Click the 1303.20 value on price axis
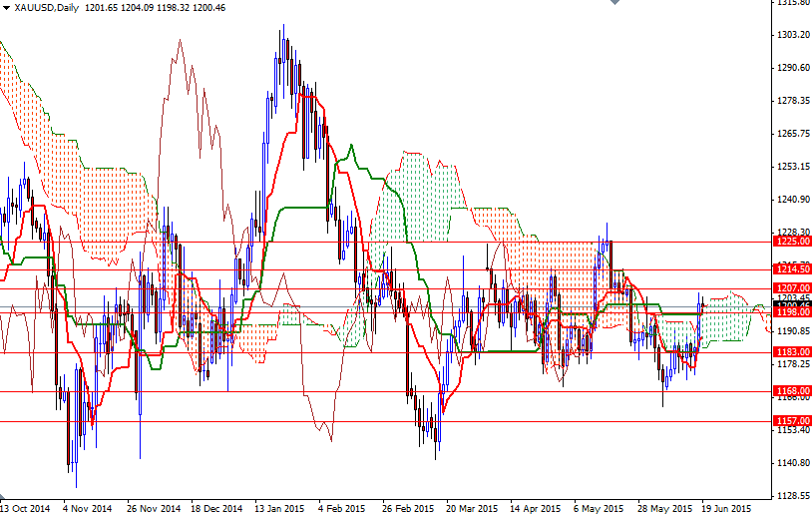This screenshot has width=812, height=515. pyautogui.click(x=791, y=35)
